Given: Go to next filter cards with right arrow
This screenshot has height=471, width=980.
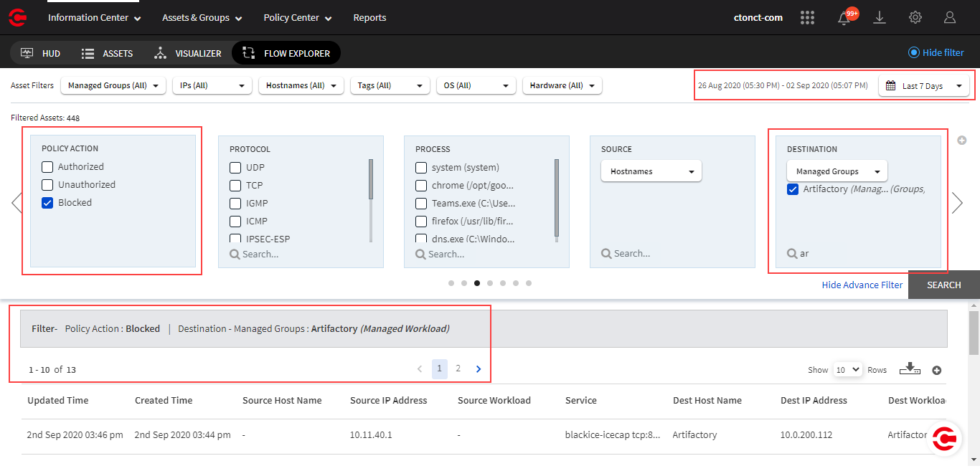Looking at the screenshot, I should [x=957, y=203].
